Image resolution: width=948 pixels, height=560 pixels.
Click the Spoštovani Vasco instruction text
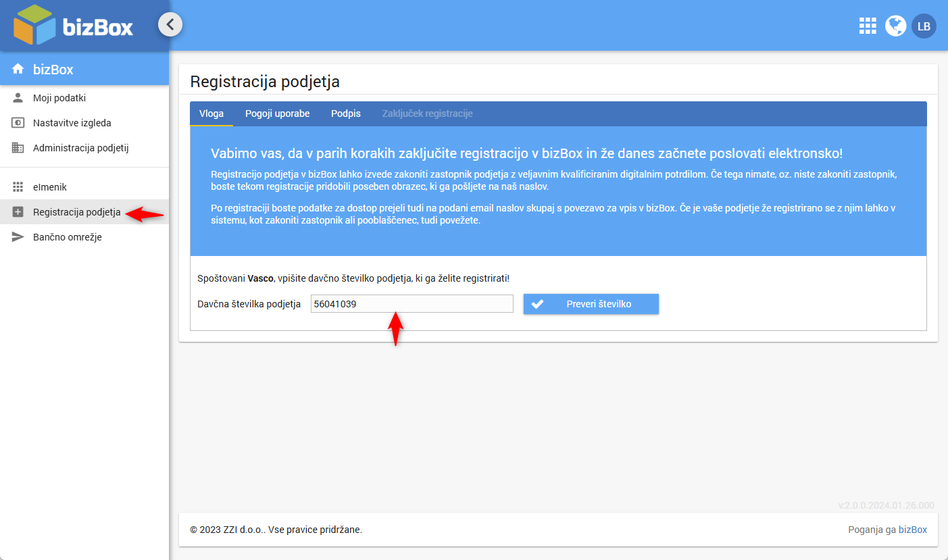pyautogui.click(x=353, y=278)
